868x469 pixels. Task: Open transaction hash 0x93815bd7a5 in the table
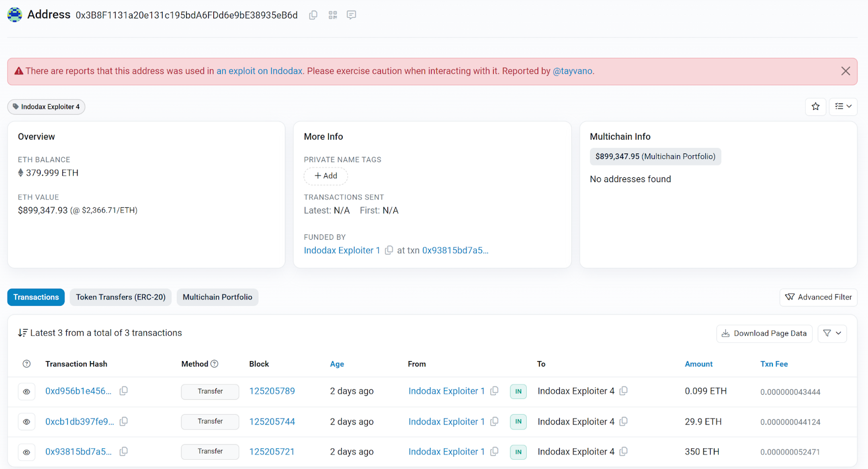click(x=79, y=452)
